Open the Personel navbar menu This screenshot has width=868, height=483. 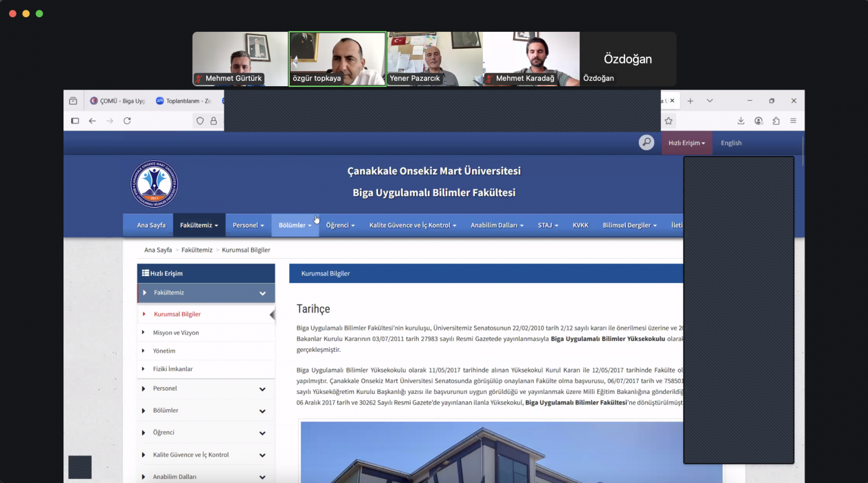tap(248, 225)
